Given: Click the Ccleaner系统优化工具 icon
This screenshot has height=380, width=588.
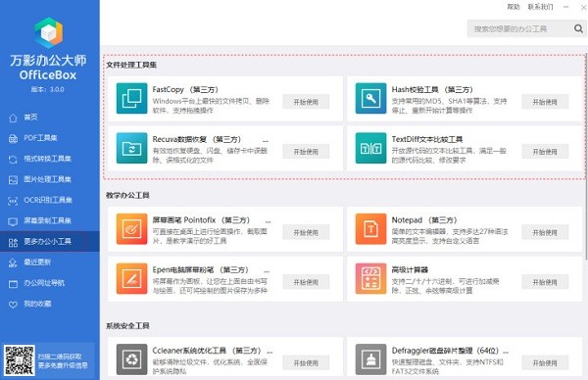Looking at the screenshot, I should tap(131, 359).
